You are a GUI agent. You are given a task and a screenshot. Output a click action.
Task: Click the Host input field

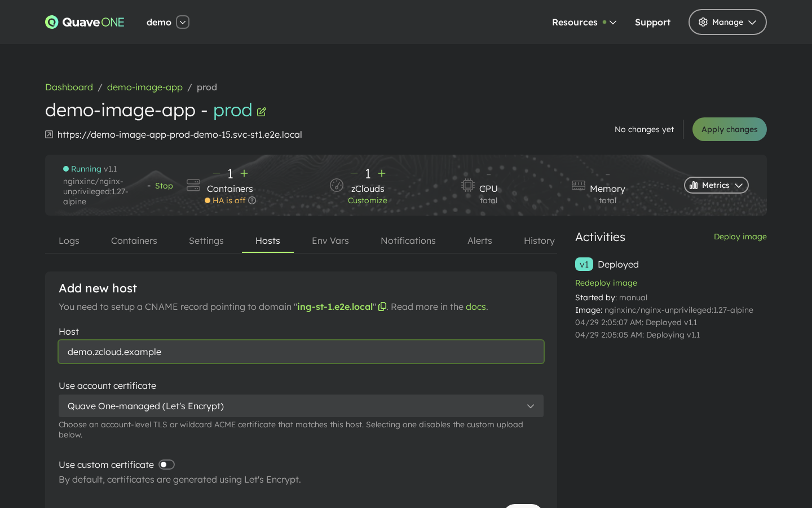point(301,352)
